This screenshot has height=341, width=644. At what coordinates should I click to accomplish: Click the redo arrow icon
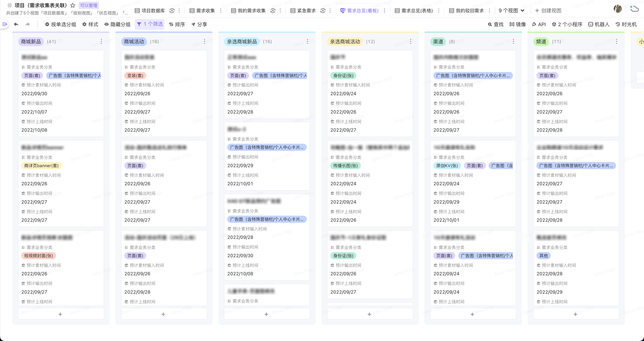click(28, 24)
